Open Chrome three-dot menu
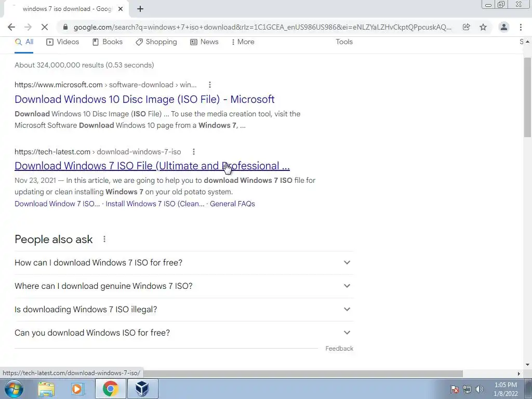 (521, 27)
